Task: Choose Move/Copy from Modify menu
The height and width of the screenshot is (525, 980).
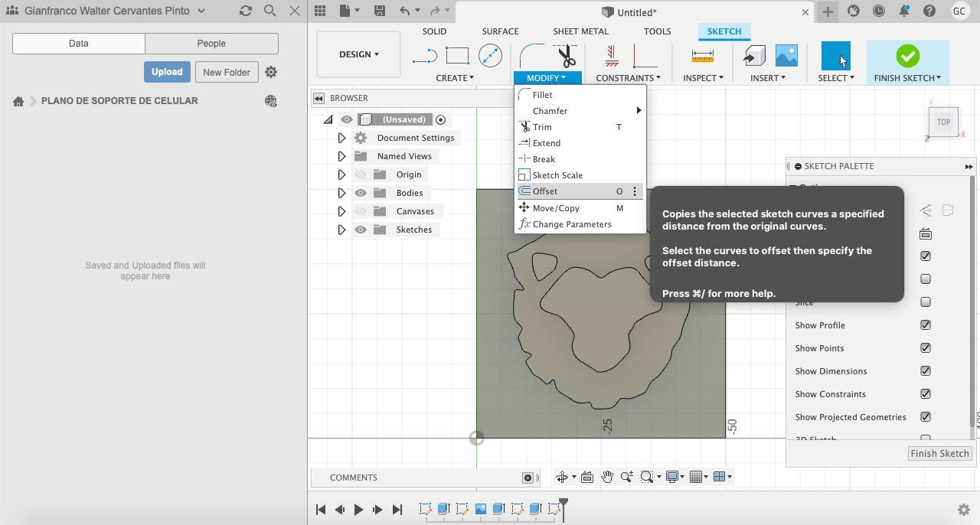Action: [580, 208]
